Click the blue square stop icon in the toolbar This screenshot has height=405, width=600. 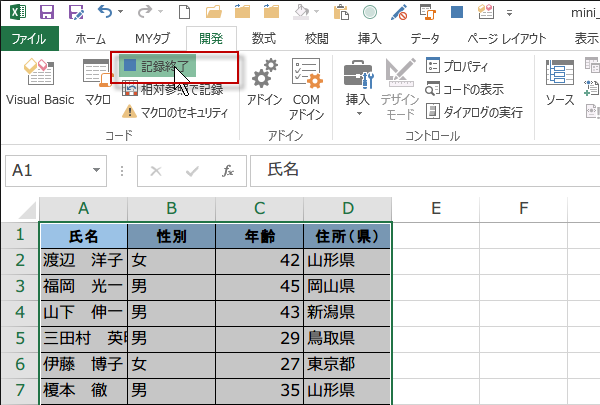pos(457,12)
